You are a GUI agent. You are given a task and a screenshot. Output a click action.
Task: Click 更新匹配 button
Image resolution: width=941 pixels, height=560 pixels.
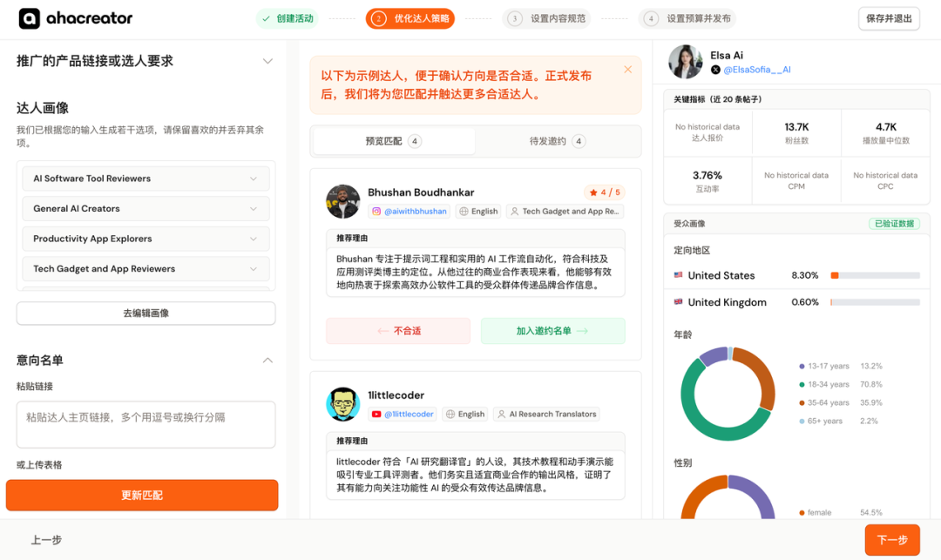pyautogui.click(x=142, y=496)
